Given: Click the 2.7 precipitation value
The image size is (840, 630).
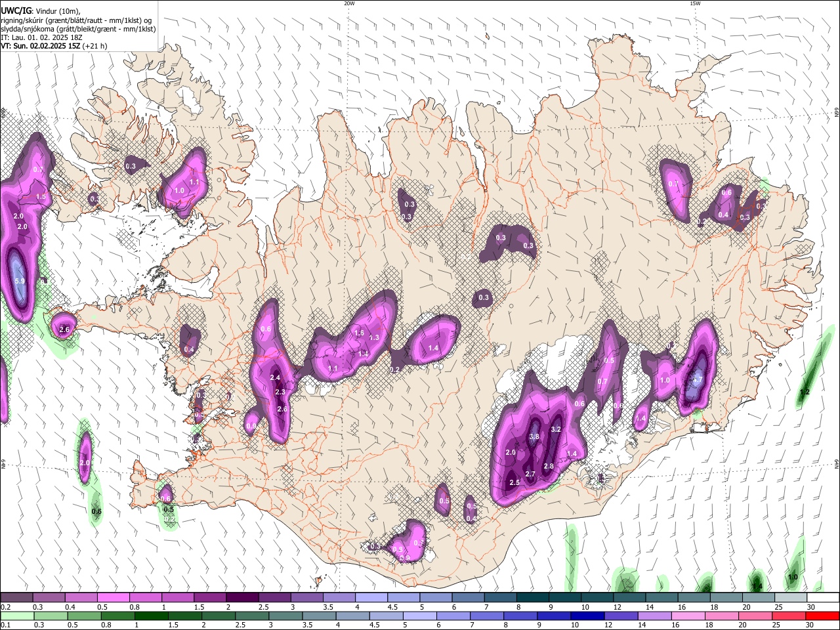Looking at the screenshot, I should (531, 474).
